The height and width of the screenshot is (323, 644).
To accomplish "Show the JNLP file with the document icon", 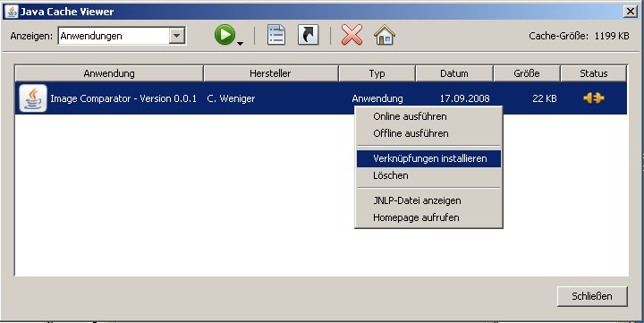I will click(x=276, y=35).
